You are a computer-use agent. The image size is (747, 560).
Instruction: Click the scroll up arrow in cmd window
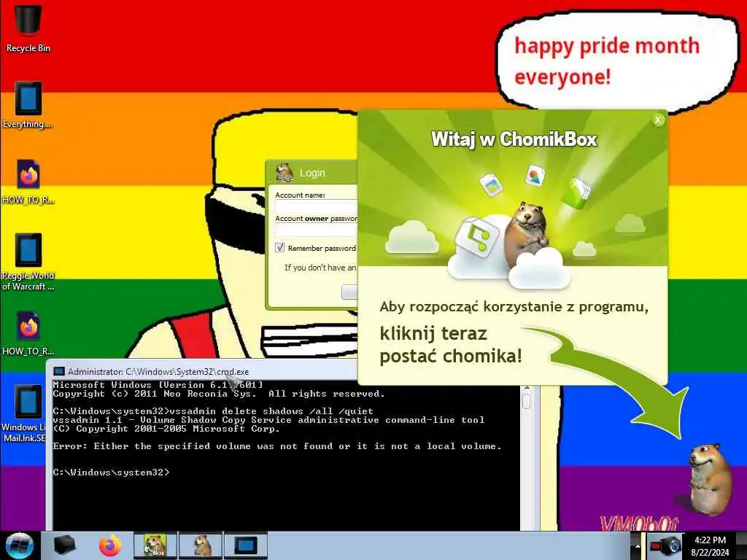[x=527, y=388]
